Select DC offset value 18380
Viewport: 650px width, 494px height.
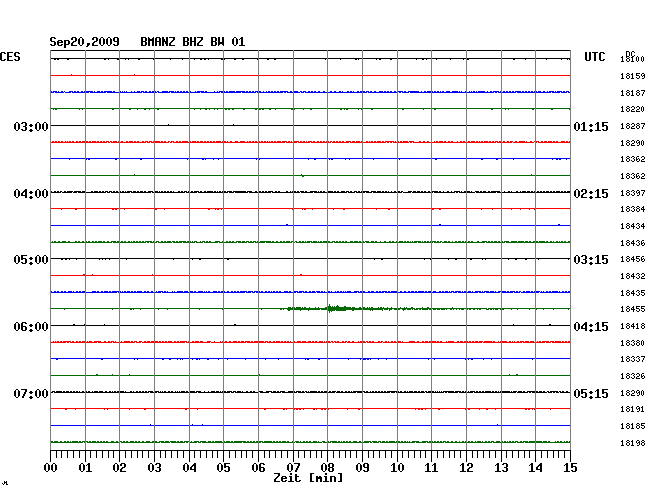pyautogui.click(x=633, y=343)
